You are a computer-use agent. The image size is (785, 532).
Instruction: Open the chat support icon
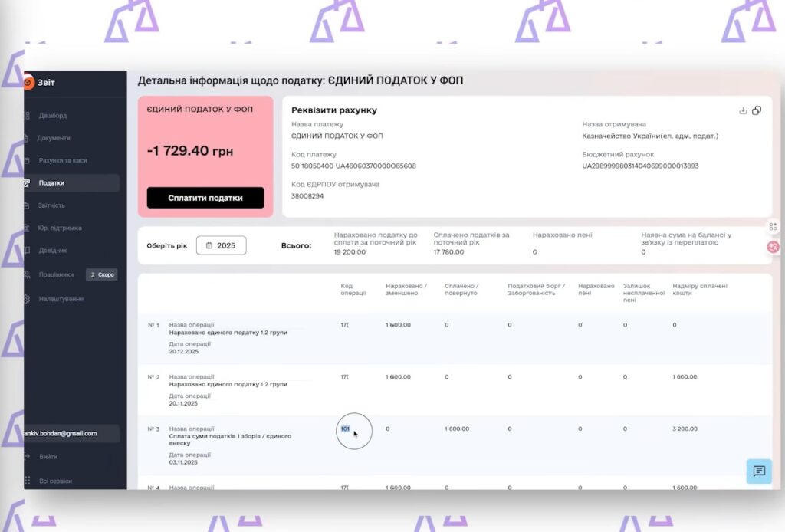pyautogui.click(x=759, y=471)
